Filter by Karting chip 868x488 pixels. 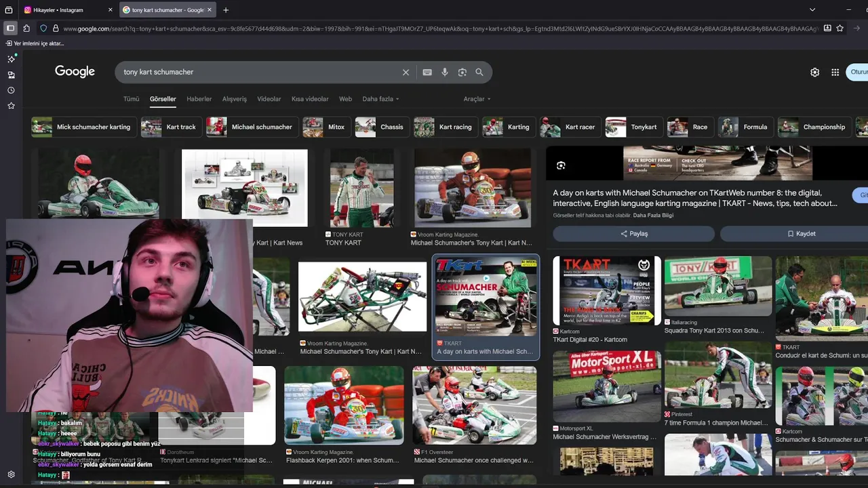click(x=509, y=127)
